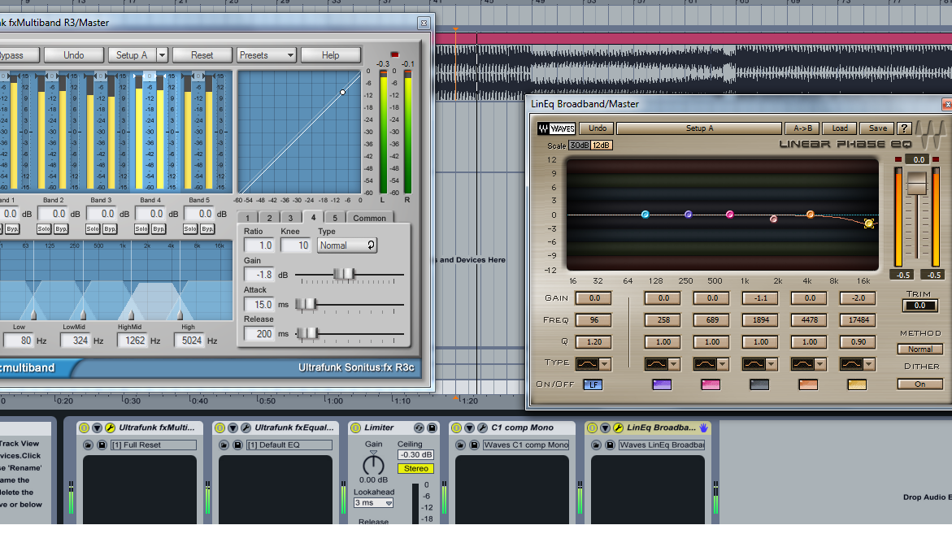The width and height of the screenshot is (952, 560).
Task: Open the Presets dropdown in fxMultiband
Action: pos(266,55)
